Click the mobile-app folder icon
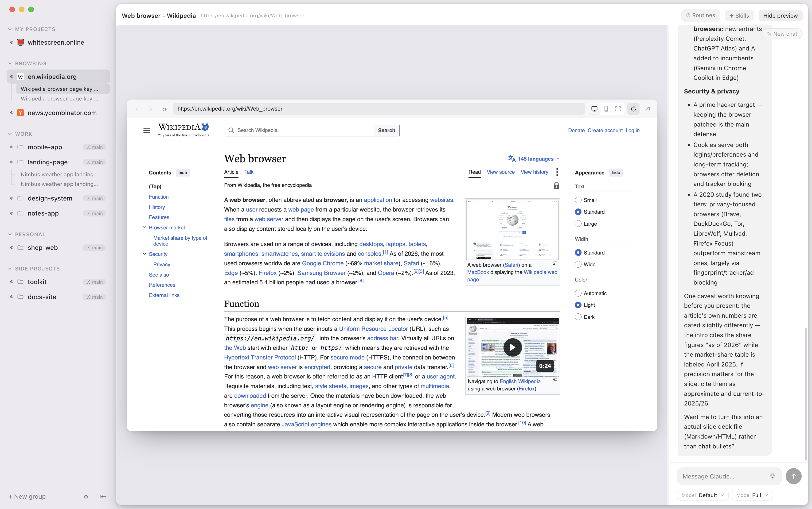 click(x=20, y=147)
